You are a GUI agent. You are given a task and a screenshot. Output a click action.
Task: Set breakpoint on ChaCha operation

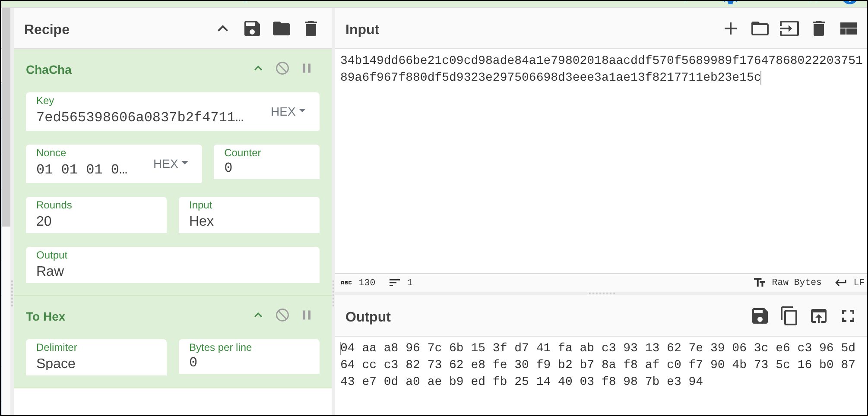[x=307, y=68]
